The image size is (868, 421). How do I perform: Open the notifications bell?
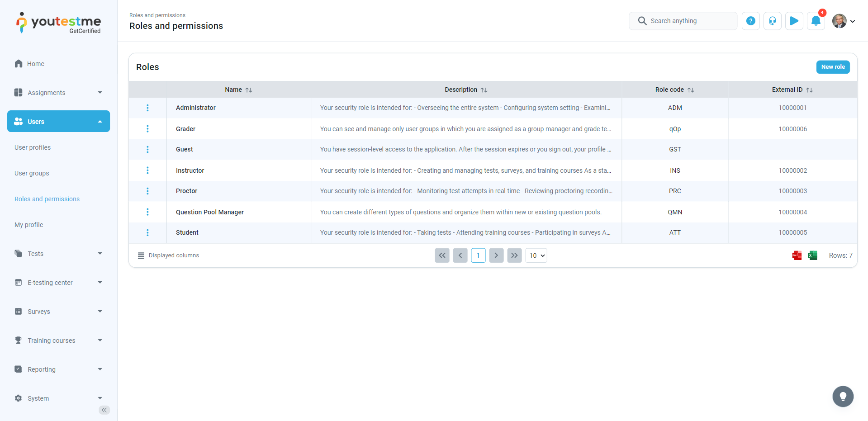[816, 21]
